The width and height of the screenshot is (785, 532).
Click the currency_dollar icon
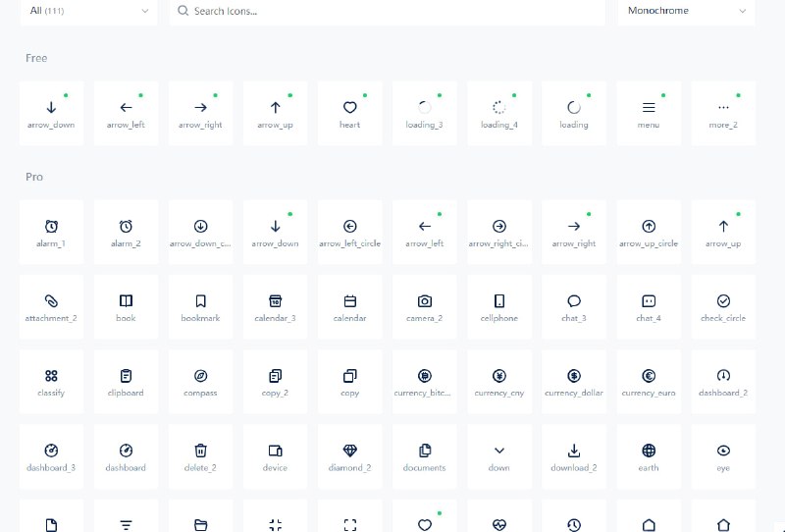coord(573,376)
